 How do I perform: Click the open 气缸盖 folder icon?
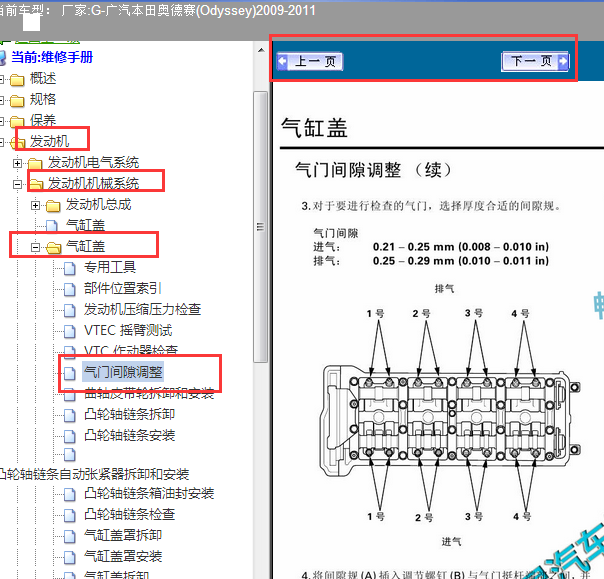point(53,248)
